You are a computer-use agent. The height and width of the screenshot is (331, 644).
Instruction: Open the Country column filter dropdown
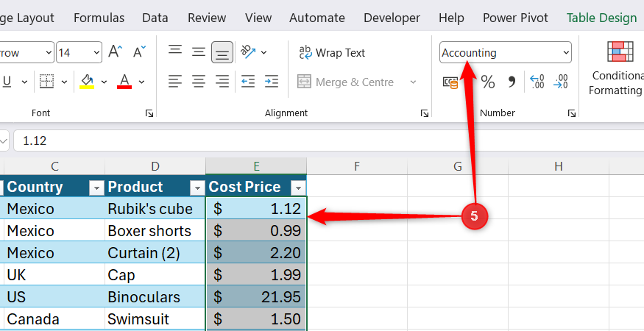click(x=97, y=188)
